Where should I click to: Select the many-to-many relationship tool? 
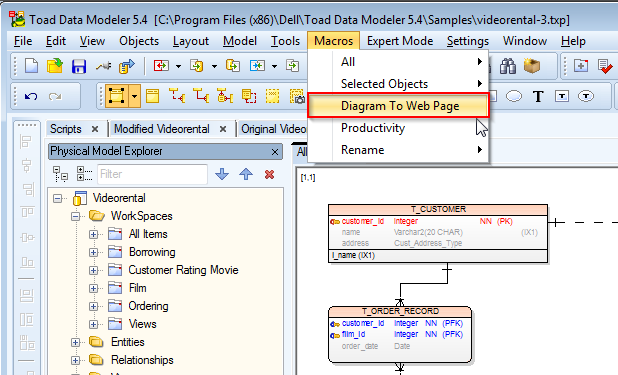225,96
